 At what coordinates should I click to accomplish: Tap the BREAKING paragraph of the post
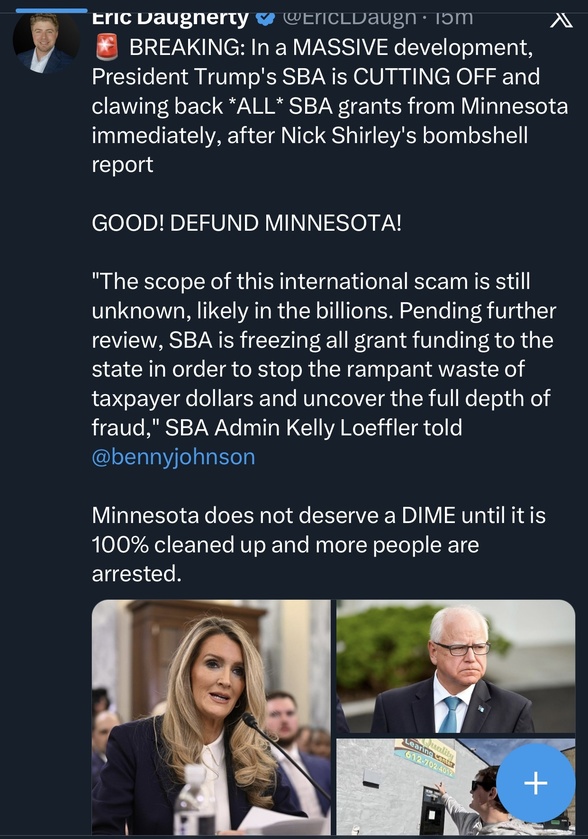point(329,106)
